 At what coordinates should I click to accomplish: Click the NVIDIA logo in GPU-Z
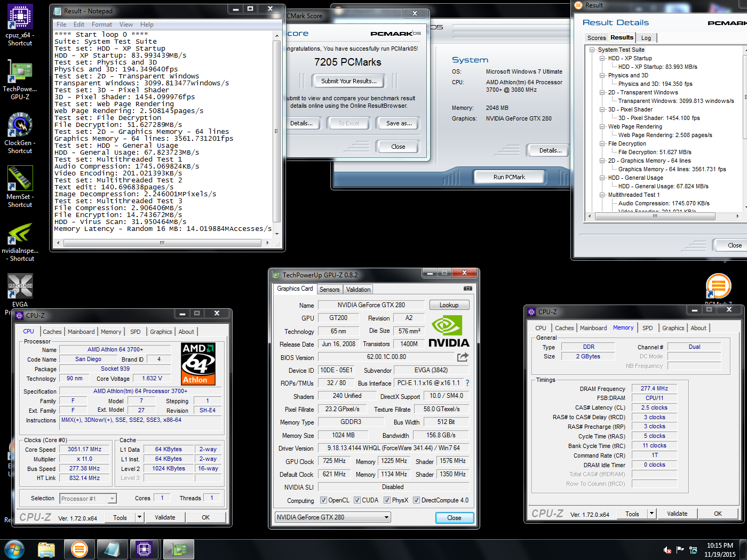[448, 331]
